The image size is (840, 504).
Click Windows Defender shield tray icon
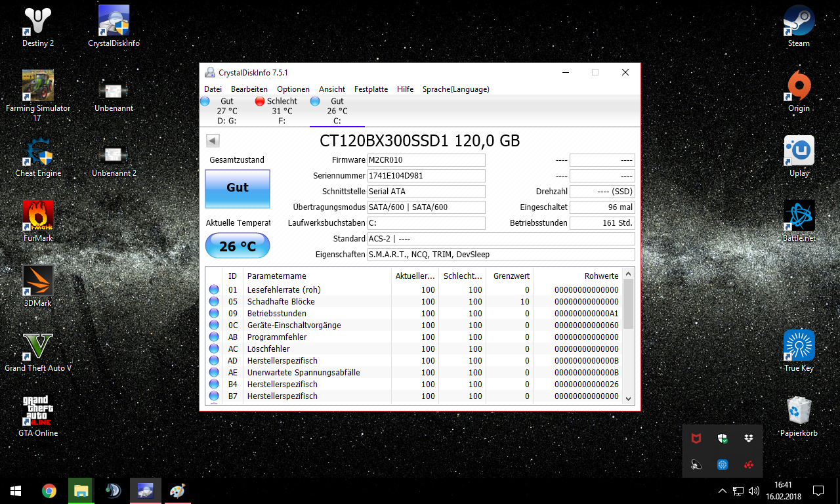(x=723, y=438)
